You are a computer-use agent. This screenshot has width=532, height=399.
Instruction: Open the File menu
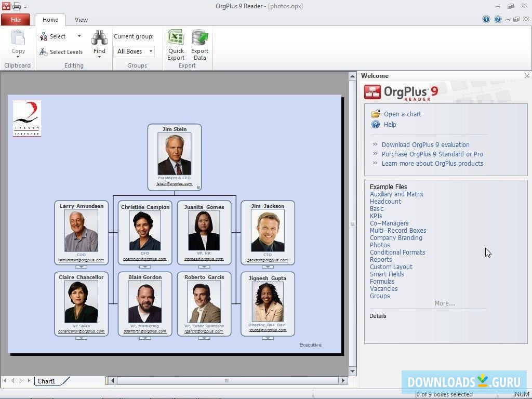tap(15, 20)
